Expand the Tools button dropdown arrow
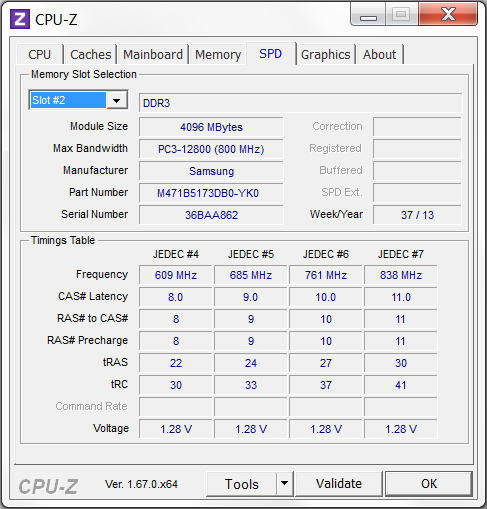Viewport: 487px width, 509px height. click(x=284, y=483)
